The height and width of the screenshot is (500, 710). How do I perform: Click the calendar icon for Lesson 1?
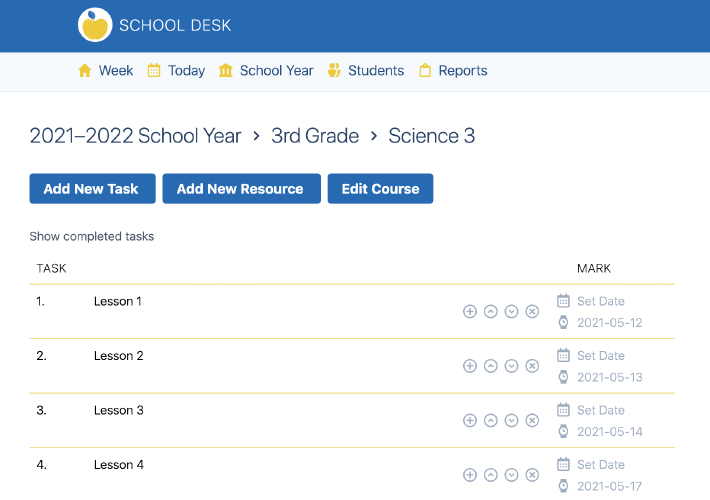(563, 301)
